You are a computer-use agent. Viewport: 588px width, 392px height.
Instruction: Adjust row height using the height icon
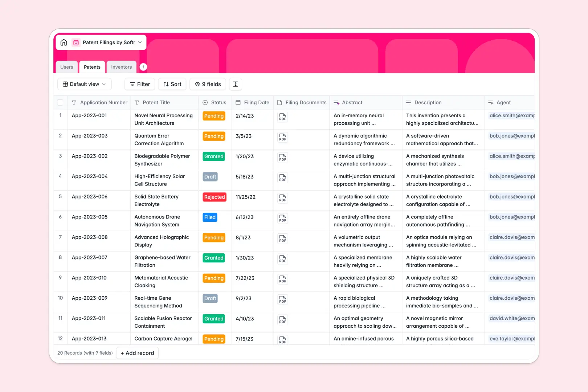coord(236,84)
